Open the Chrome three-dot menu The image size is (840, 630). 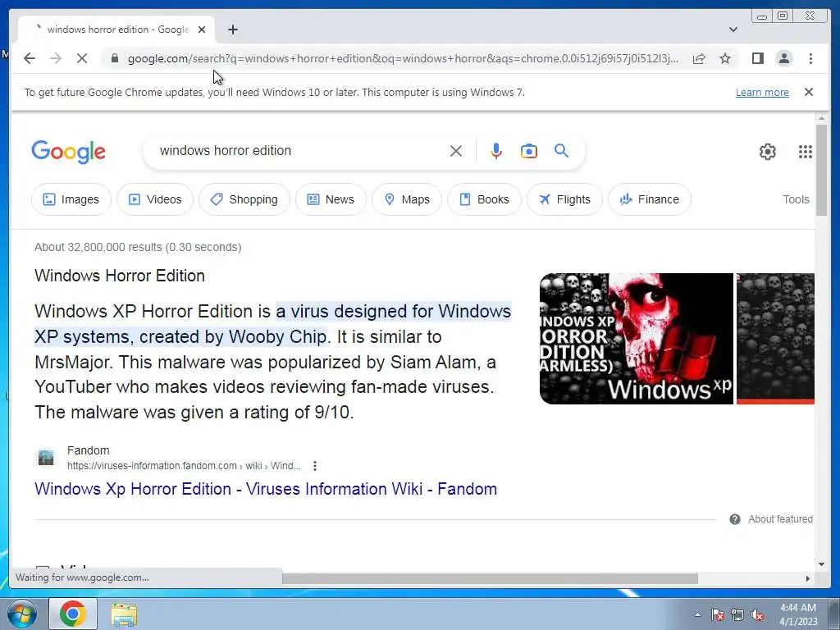pyautogui.click(x=810, y=58)
